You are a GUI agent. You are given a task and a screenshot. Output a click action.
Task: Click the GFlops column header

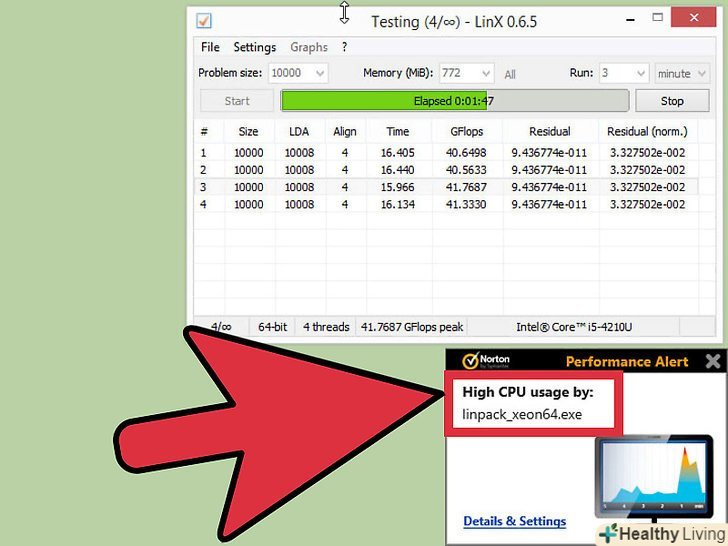pos(467,131)
